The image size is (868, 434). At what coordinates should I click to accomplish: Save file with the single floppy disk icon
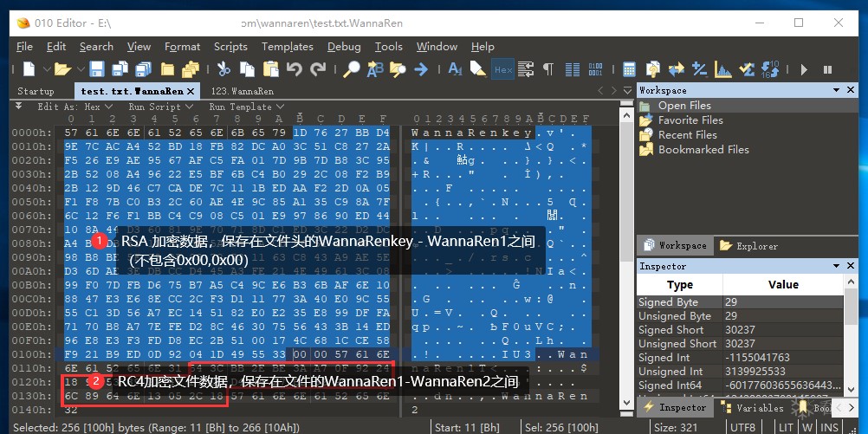coord(97,69)
